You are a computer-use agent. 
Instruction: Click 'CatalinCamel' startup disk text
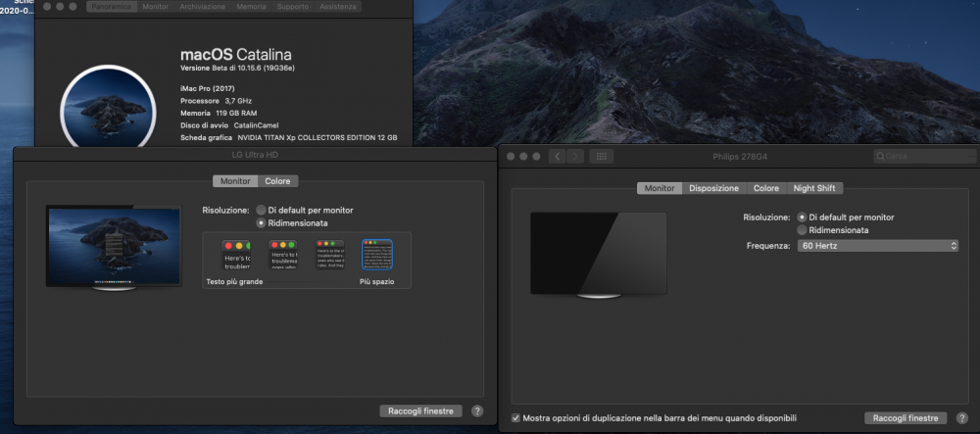click(256, 125)
